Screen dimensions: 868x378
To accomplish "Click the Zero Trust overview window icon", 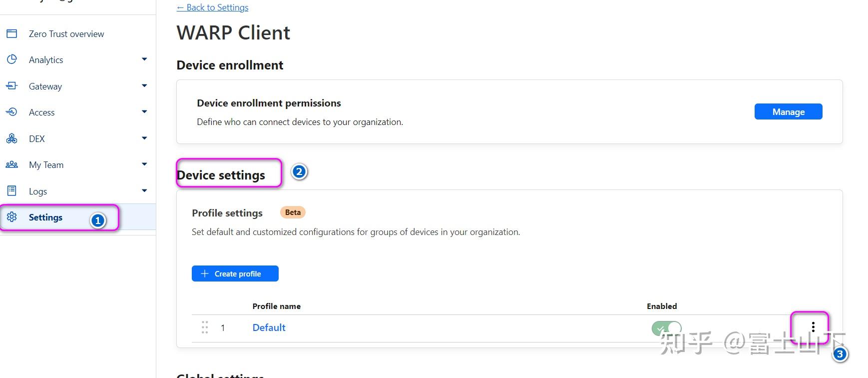I will click(11, 33).
